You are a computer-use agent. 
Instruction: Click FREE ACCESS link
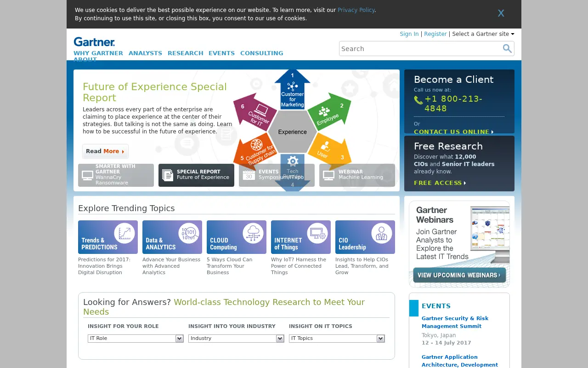coord(440,183)
